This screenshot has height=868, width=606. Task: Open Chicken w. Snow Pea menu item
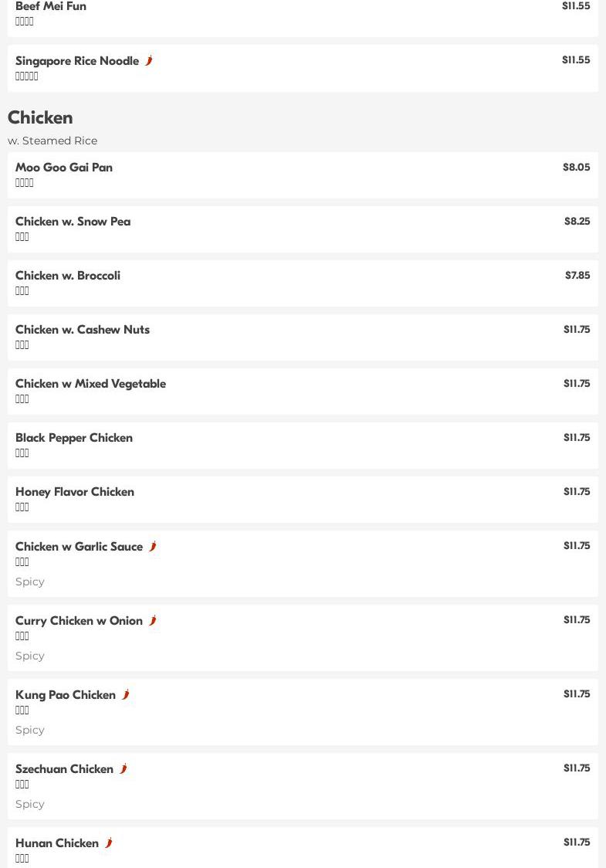(x=73, y=222)
